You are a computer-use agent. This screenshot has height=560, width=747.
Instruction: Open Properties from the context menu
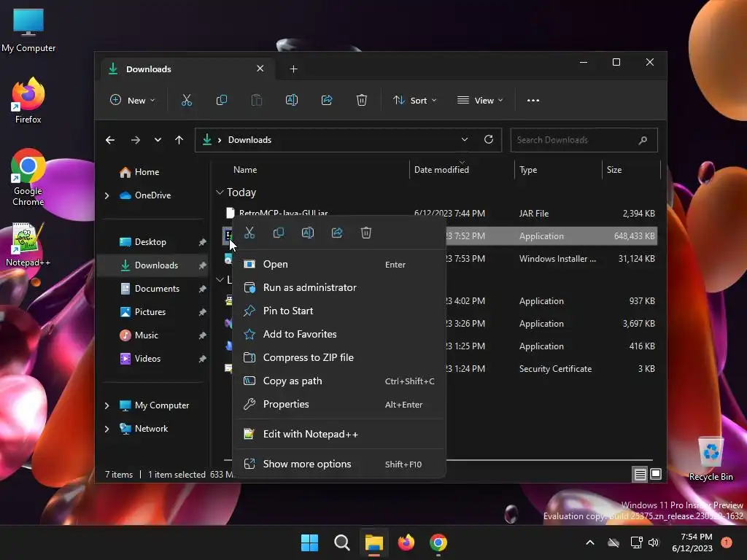(338, 404)
